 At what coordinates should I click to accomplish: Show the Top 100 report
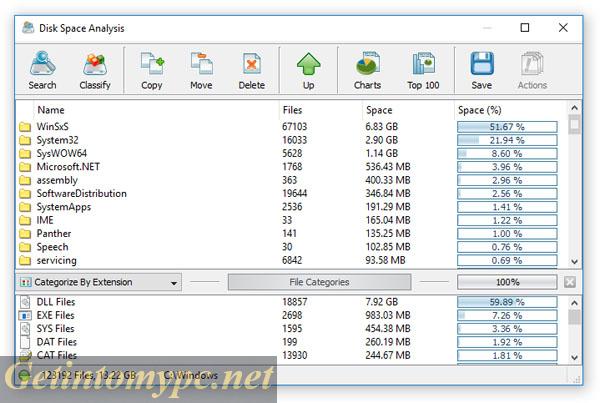pyautogui.click(x=423, y=70)
